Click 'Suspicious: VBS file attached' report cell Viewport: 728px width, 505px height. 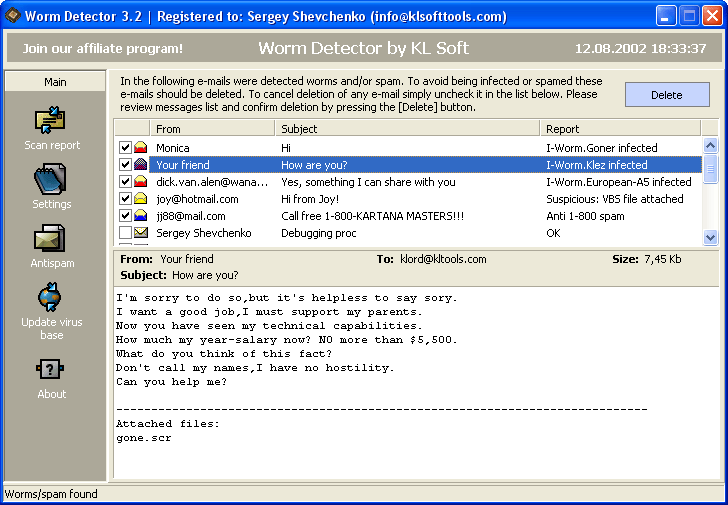pyautogui.click(x=615, y=199)
